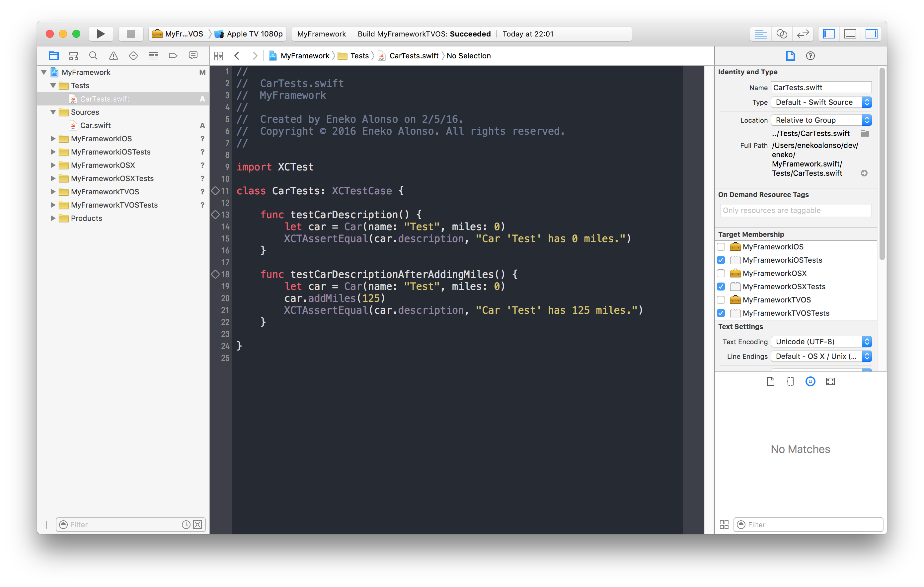Image resolution: width=924 pixels, height=587 pixels.
Task: Click the Tests breadcrumb in the jump bar
Action: tap(359, 56)
